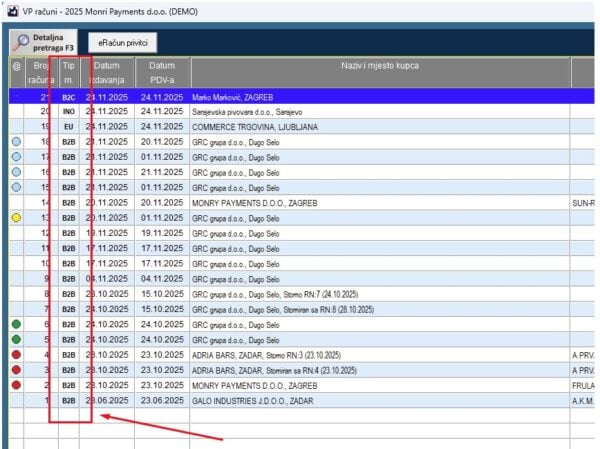Click the yellow status circle for invoice 13
The image size is (600, 449).
click(16, 217)
